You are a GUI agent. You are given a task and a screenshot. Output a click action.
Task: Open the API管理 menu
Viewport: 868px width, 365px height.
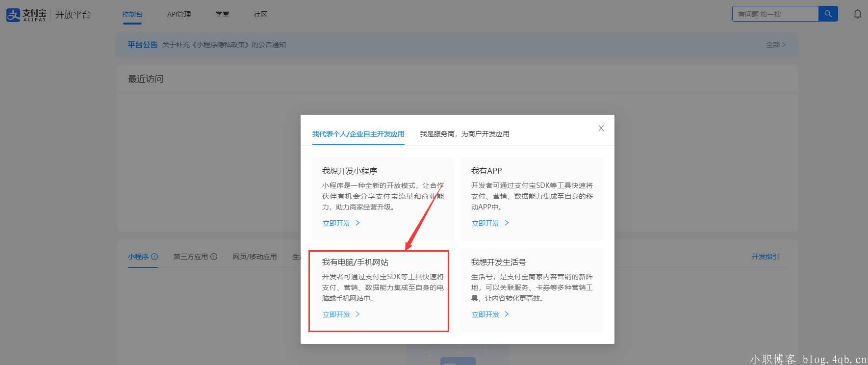pos(179,14)
